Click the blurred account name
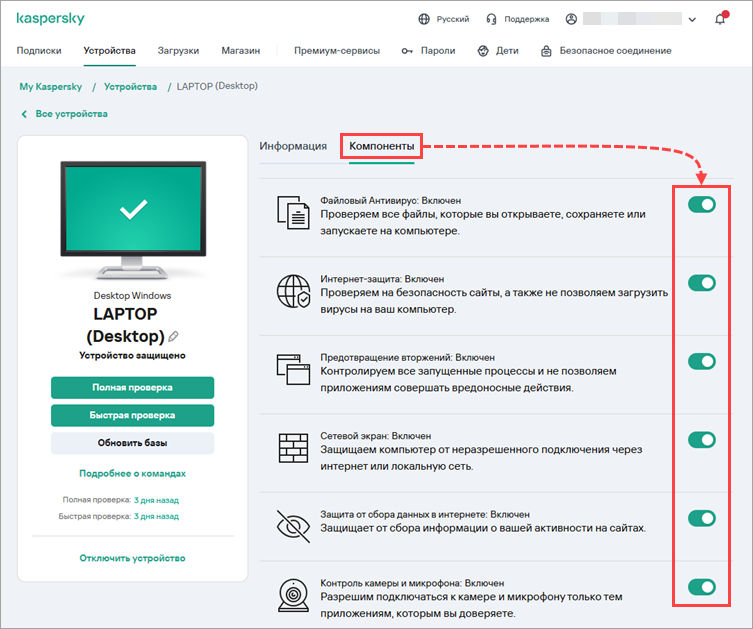 [632, 19]
